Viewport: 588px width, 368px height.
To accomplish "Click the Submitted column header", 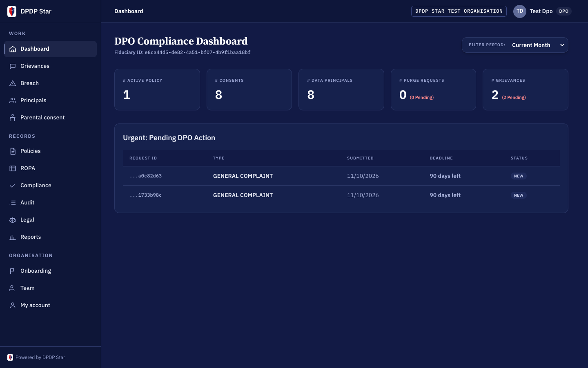I will click(360, 158).
